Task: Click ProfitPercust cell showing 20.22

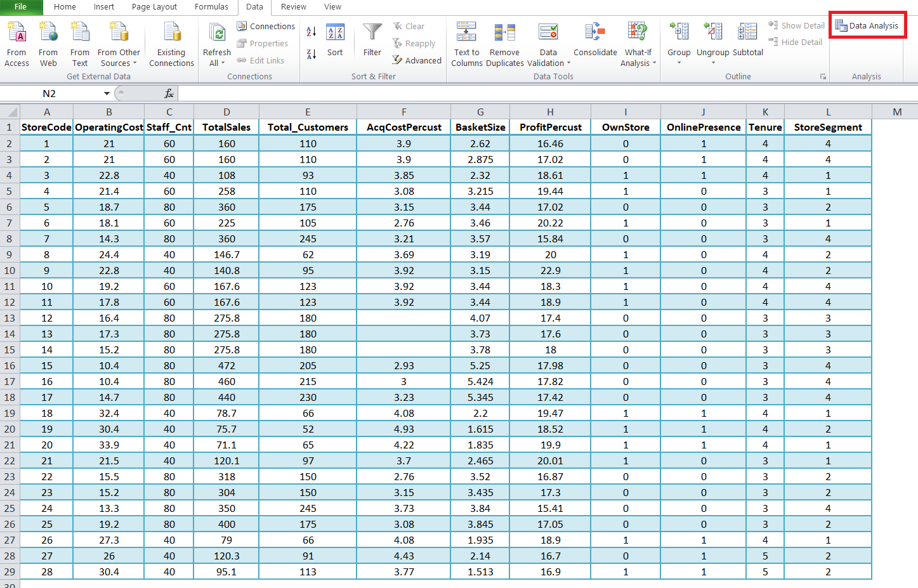Action: point(550,223)
